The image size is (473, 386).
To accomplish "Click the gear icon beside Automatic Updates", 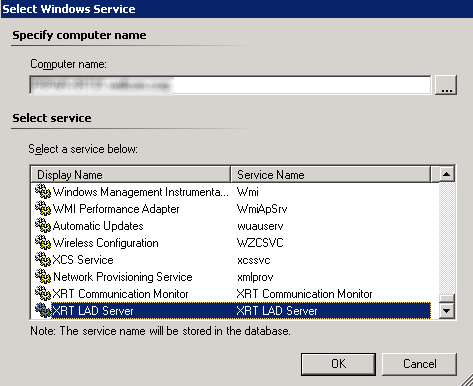I will point(43,226).
